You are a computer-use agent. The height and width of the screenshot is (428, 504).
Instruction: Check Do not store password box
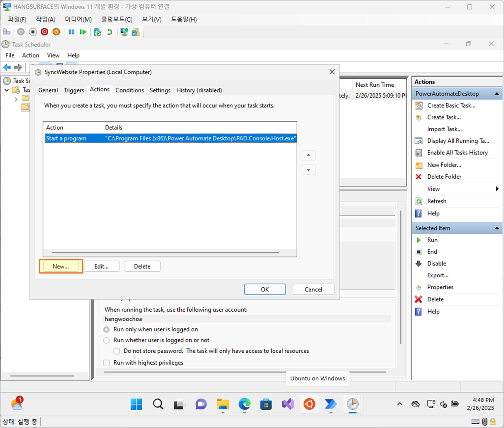coord(117,351)
